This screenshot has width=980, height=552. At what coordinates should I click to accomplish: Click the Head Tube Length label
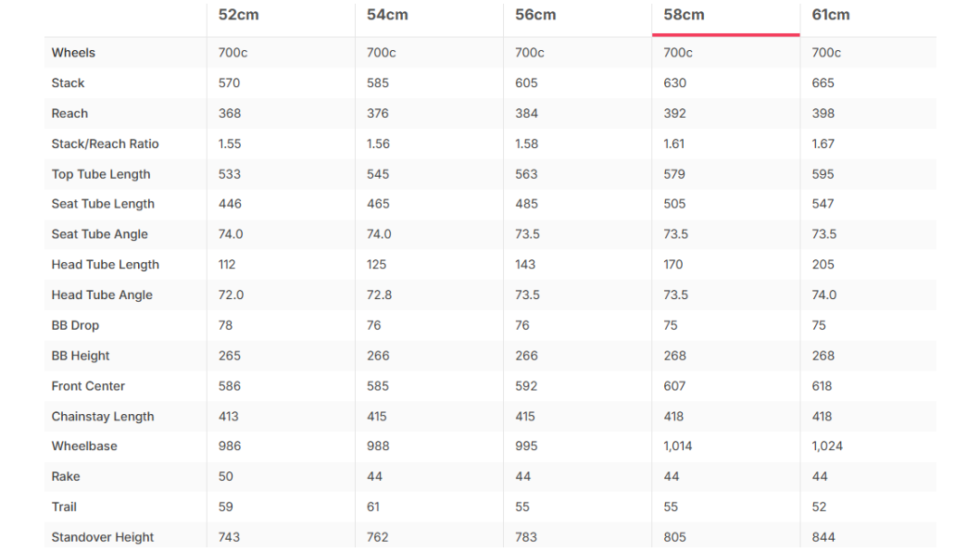tap(105, 265)
